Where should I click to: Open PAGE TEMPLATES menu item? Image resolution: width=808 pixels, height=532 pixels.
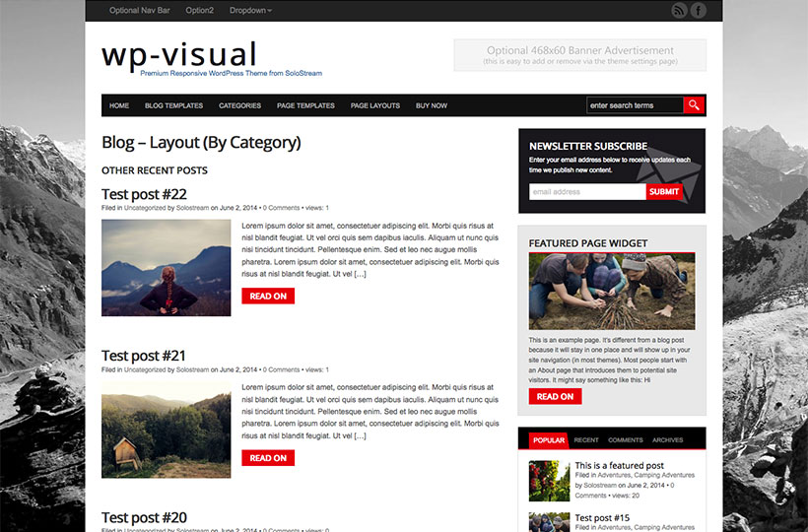point(305,105)
